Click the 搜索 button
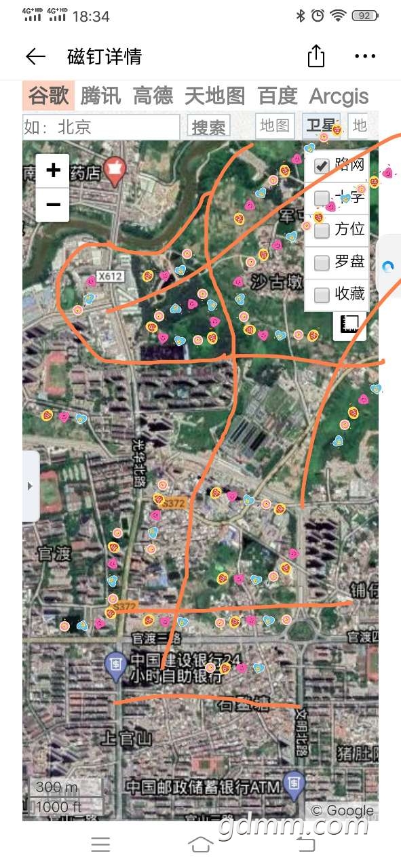This screenshot has width=401, height=868. (209, 127)
